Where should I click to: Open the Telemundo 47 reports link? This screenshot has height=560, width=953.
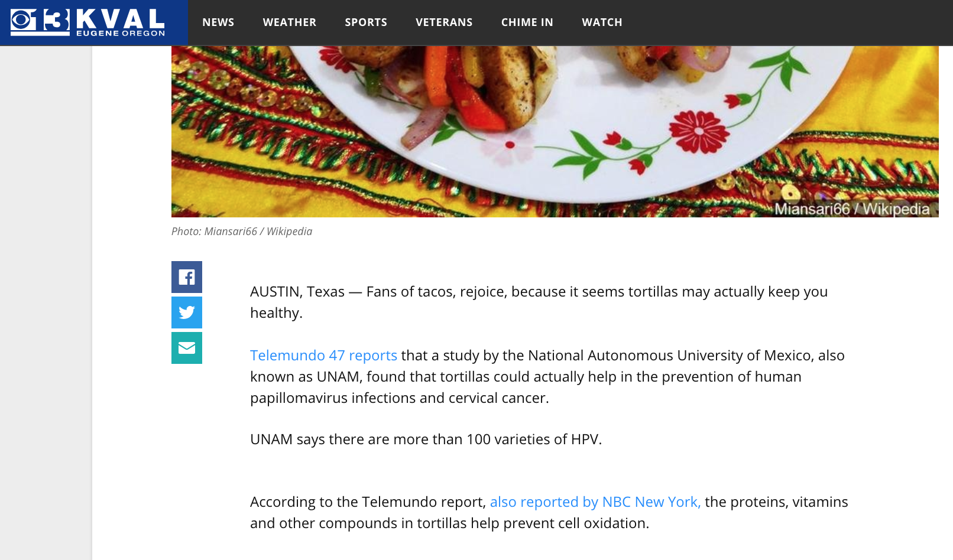[x=324, y=355]
